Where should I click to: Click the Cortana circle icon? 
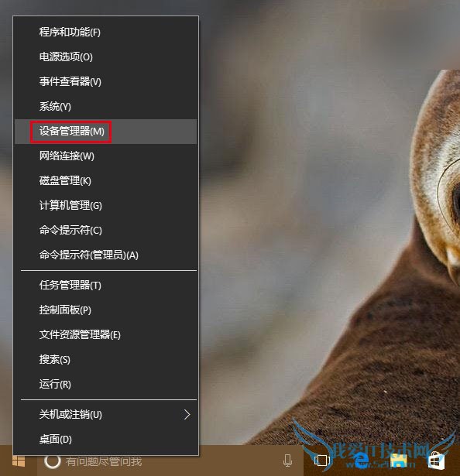point(52,461)
